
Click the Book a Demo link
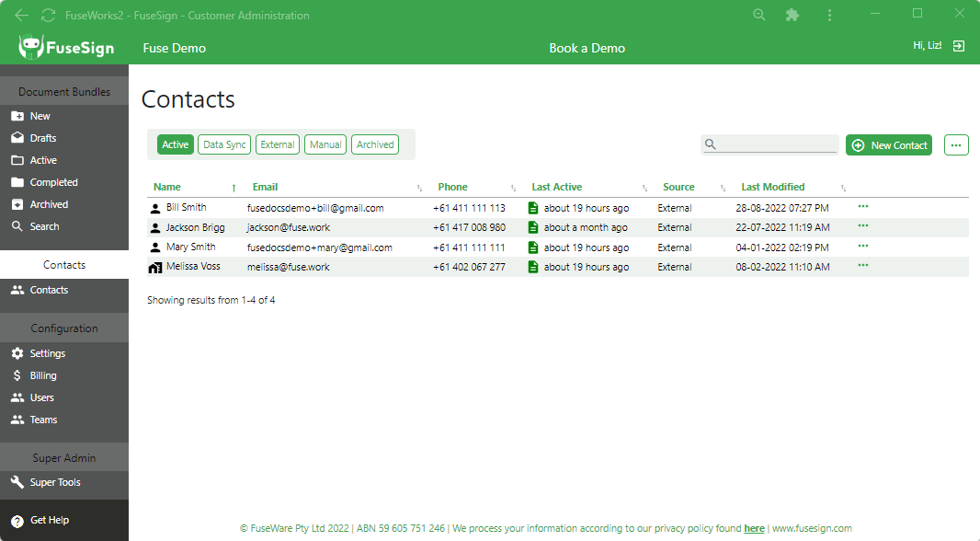[587, 48]
